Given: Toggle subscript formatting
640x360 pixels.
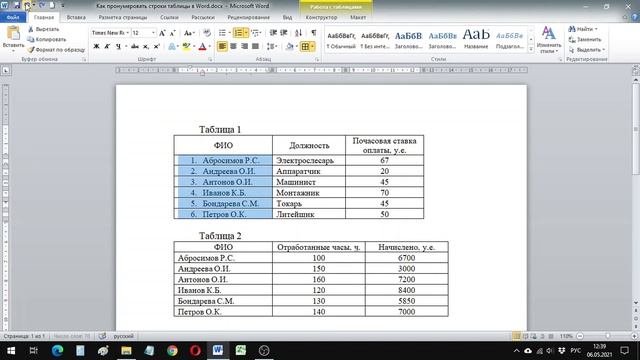Looking at the screenshot, I should (146, 47).
